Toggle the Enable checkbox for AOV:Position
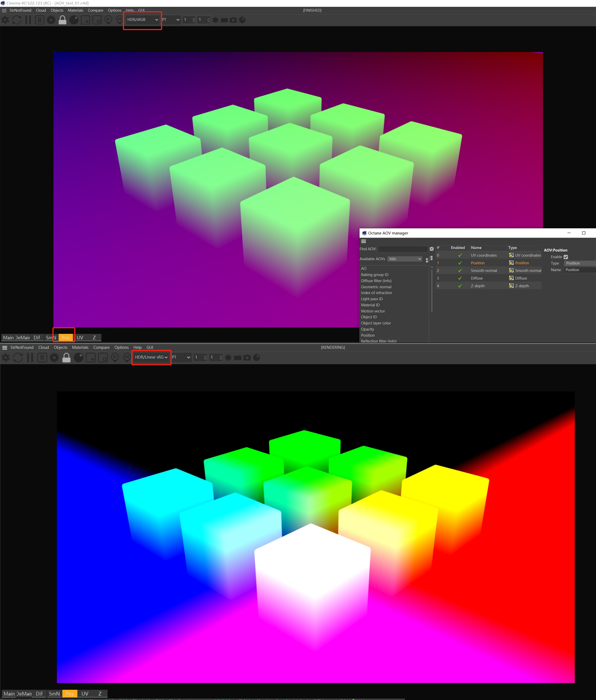The image size is (596, 700). tap(566, 257)
